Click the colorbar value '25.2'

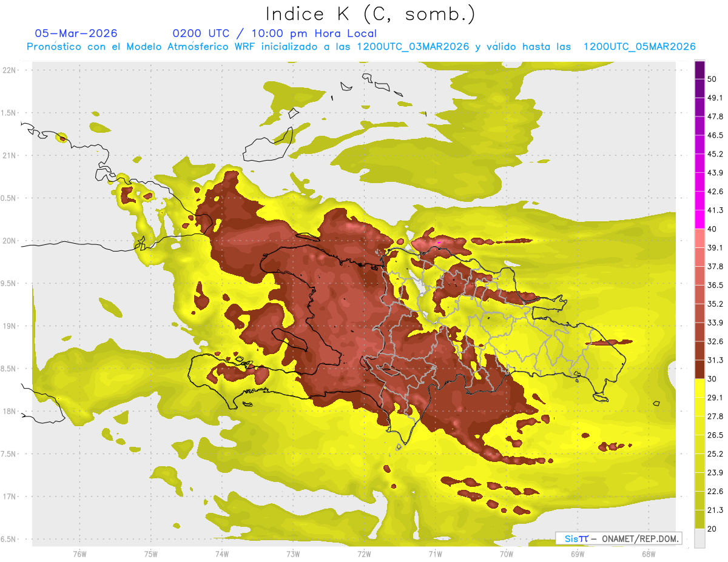pyautogui.click(x=715, y=453)
